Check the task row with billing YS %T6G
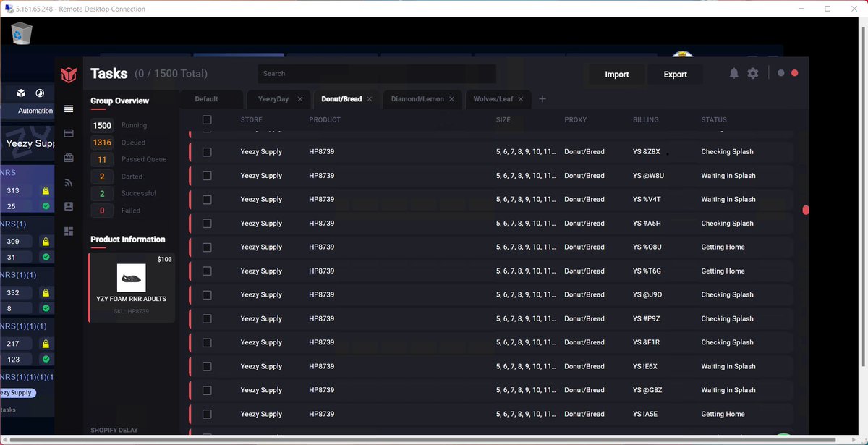 [207, 271]
